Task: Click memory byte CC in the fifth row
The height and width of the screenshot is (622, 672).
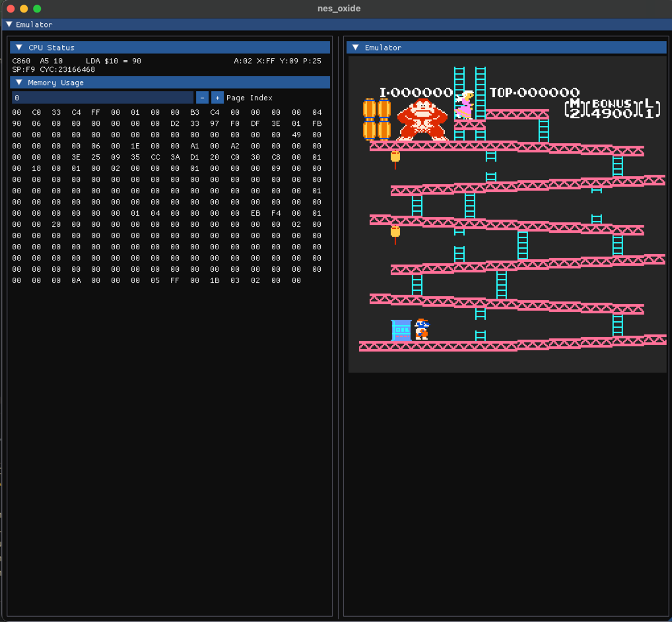Action: click(155, 157)
